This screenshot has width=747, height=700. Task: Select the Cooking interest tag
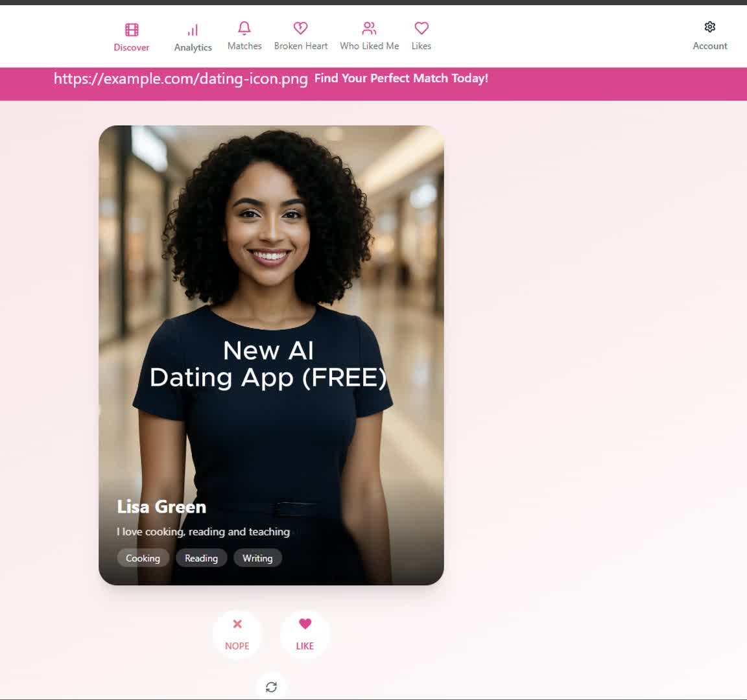(x=143, y=558)
